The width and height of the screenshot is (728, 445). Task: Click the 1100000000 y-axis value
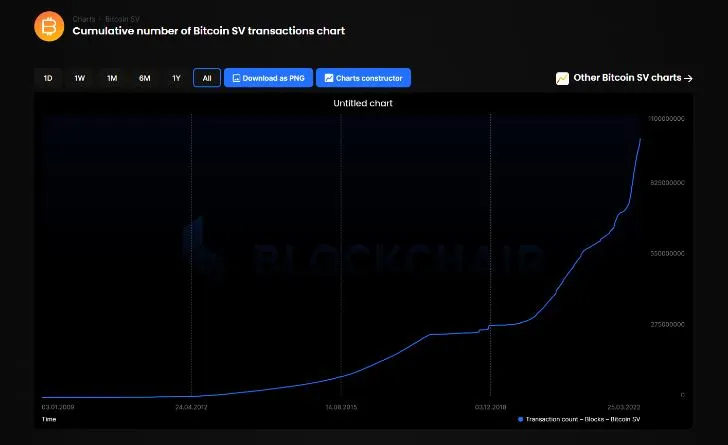tap(666, 119)
